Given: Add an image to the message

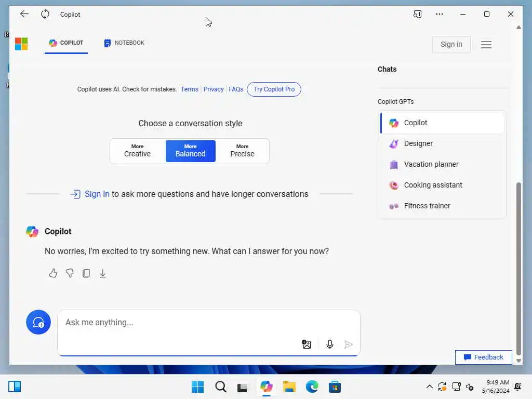Looking at the screenshot, I should click(307, 344).
